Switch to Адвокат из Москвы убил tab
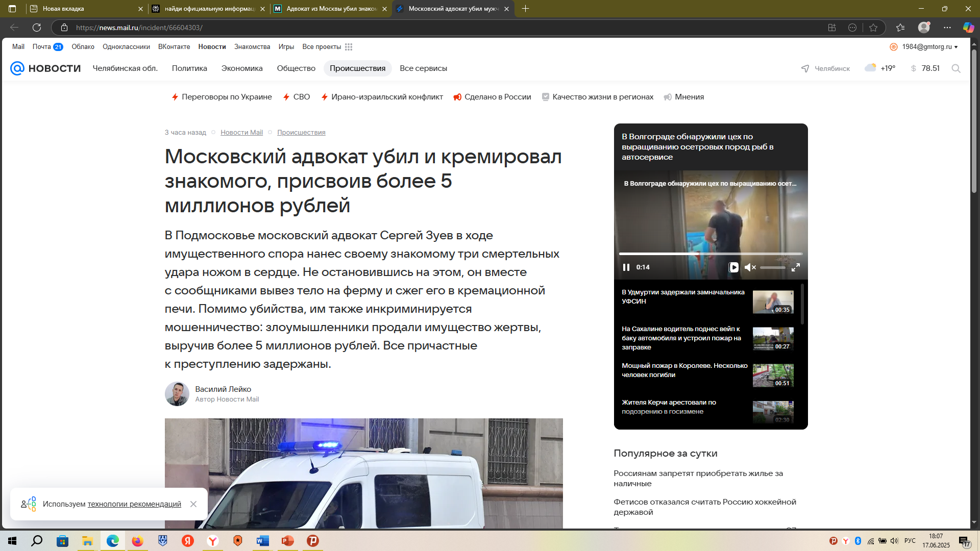The image size is (980, 551). (331, 9)
